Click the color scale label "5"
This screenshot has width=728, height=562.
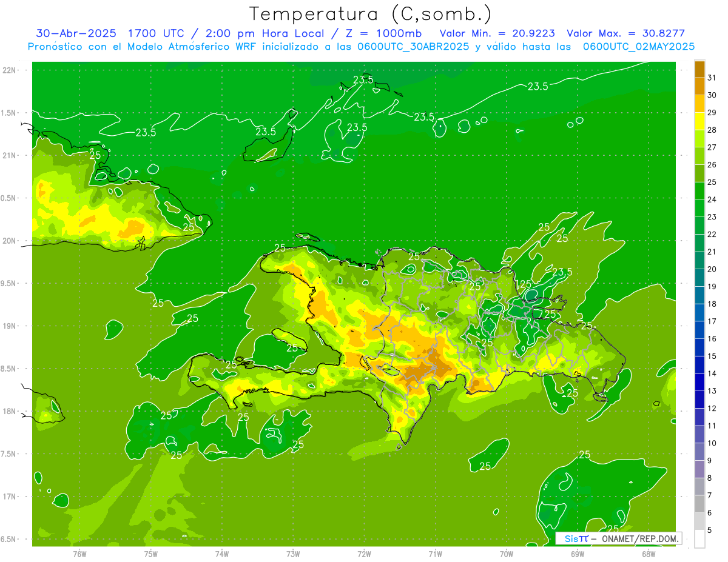(710, 530)
